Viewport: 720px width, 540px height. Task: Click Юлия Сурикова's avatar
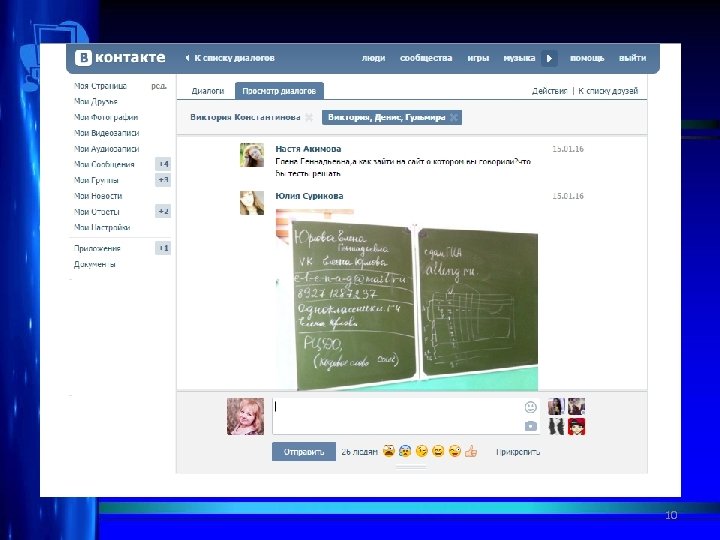pyautogui.click(x=252, y=203)
